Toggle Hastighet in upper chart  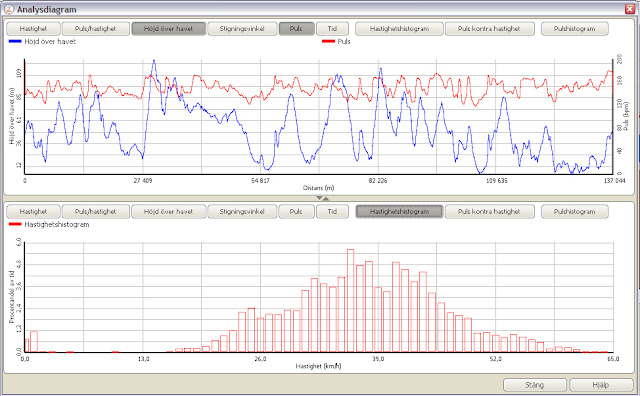point(33,29)
